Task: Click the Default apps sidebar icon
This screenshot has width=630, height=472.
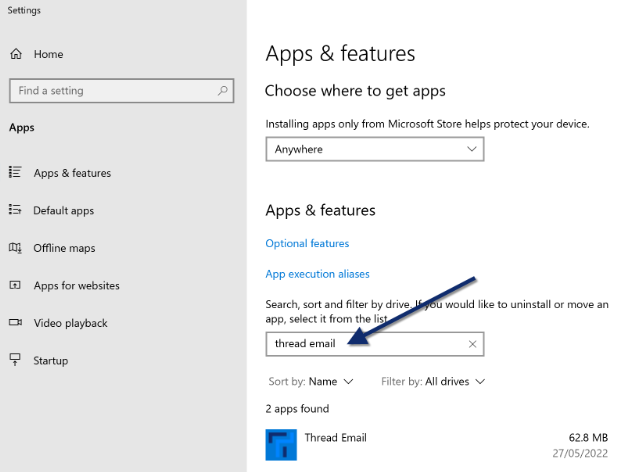Action: [x=15, y=210]
